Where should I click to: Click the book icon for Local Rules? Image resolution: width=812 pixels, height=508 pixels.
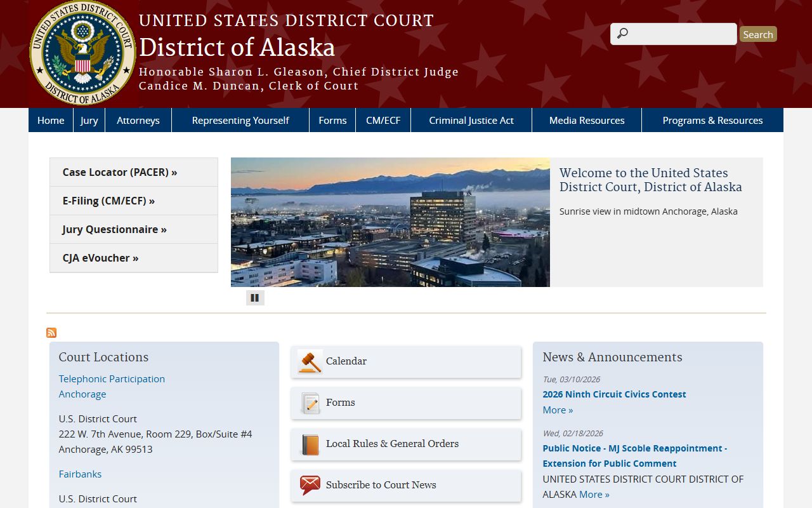(310, 444)
